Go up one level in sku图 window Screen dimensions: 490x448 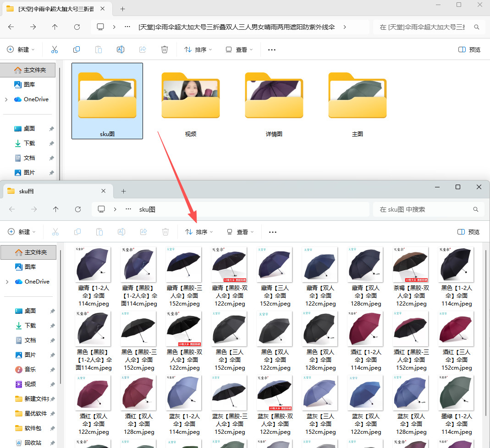click(55, 209)
